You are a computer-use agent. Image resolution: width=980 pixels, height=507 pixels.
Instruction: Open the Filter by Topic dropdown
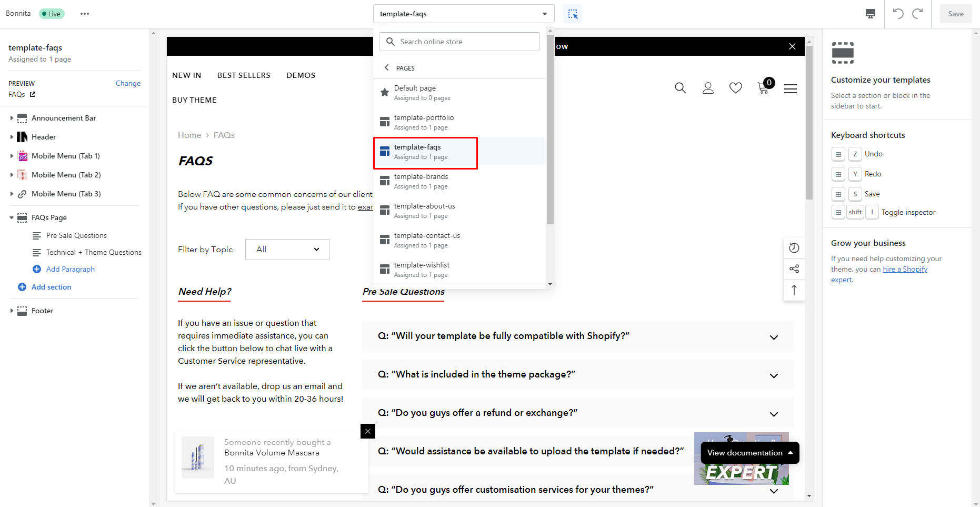coord(287,250)
